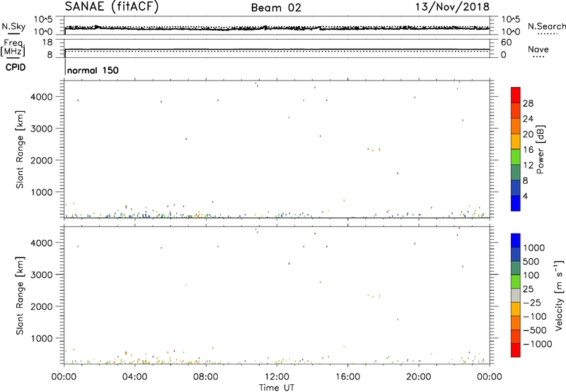Select the Beam 02 heading
The width and height of the screenshot is (566, 392).
pos(277,7)
